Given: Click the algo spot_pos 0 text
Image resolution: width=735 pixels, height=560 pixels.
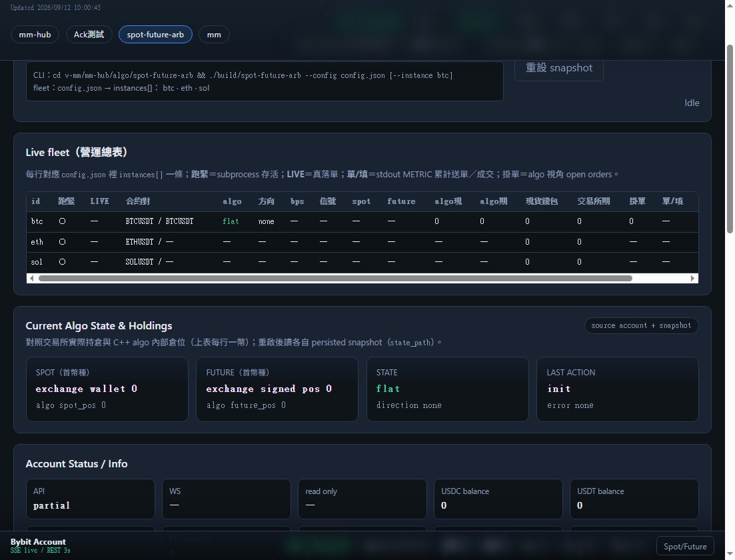Looking at the screenshot, I should pyautogui.click(x=71, y=405).
